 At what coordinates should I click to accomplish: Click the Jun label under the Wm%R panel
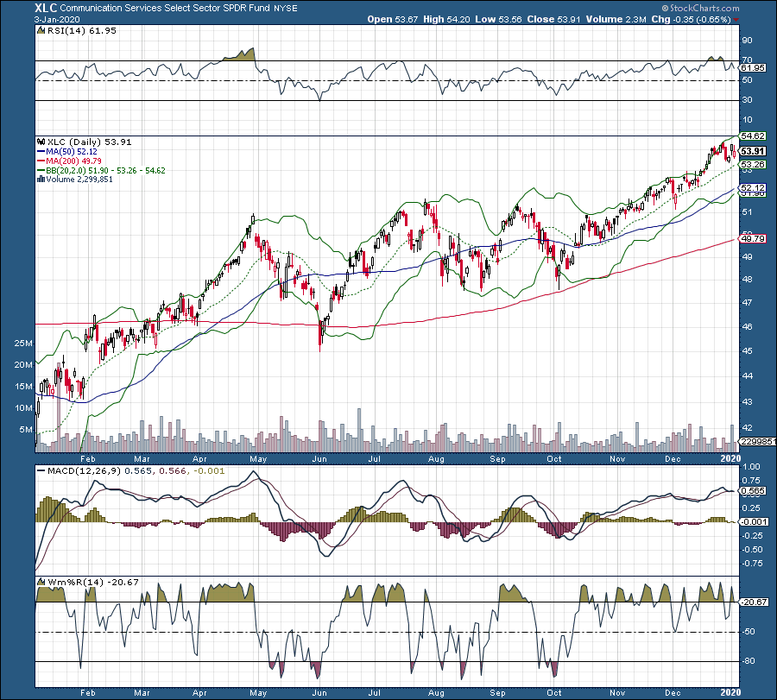click(x=319, y=692)
